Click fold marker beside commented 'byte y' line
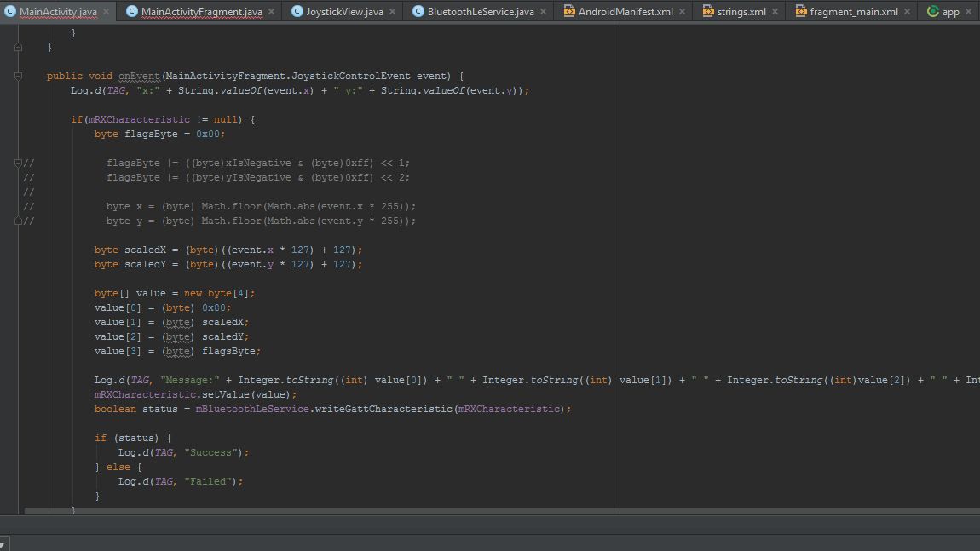This screenshot has width=980, height=551. (x=18, y=221)
